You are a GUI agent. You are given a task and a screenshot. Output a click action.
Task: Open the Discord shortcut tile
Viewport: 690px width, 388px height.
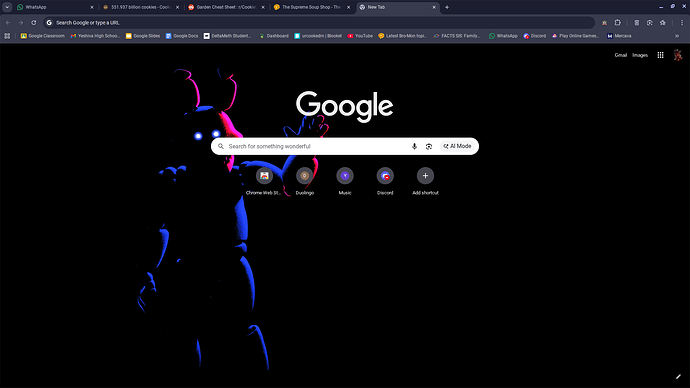point(385,181)
